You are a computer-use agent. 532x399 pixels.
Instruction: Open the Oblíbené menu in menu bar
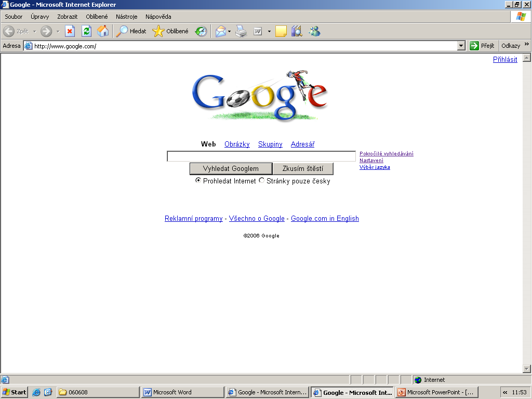click(x=97, y=17)
